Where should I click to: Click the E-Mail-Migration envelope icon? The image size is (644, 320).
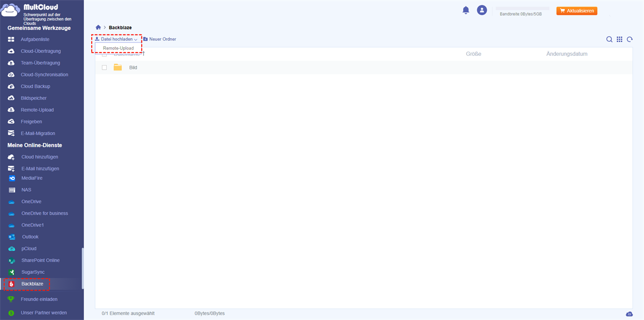[x=11, y=134]
